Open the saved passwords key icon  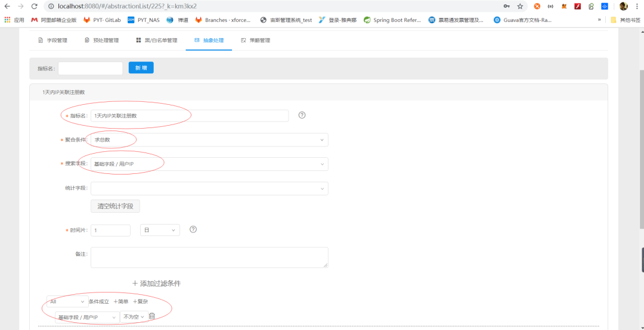click(x=507, y=6)
